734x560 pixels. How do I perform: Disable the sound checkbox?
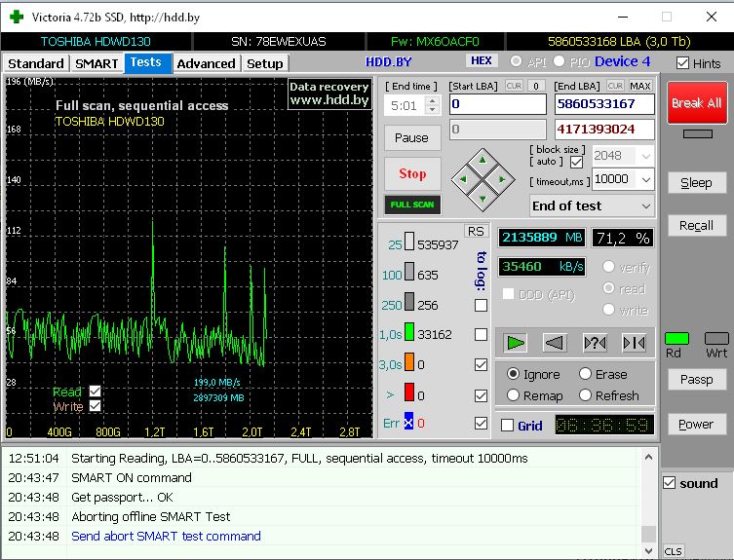point(669,483)
